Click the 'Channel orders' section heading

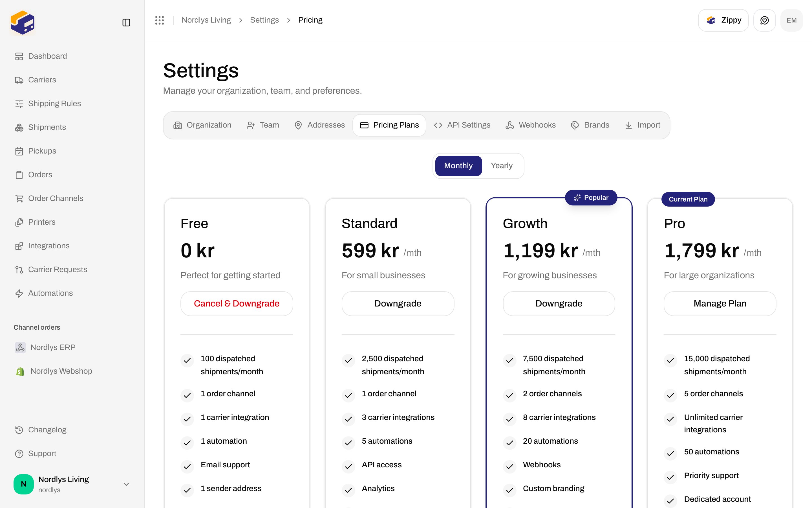coord(37,327)
